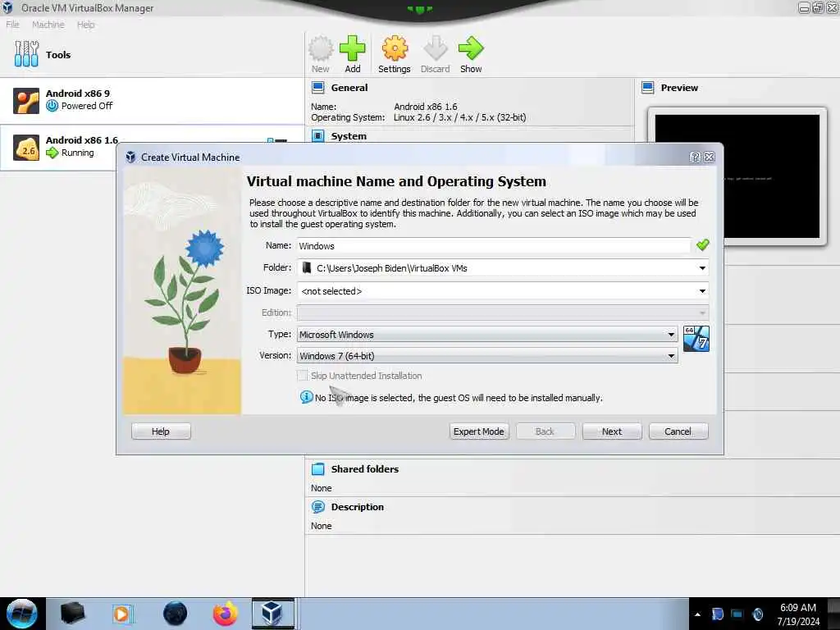Open the File menu
This screenshot has height=630, width=840.
click(12, 24)
